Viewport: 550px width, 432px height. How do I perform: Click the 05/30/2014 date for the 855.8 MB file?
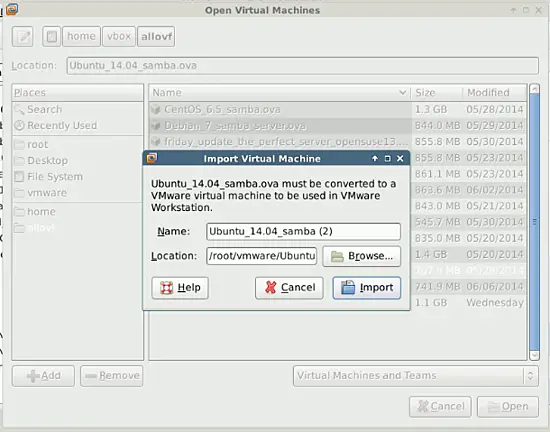point(495,142)
